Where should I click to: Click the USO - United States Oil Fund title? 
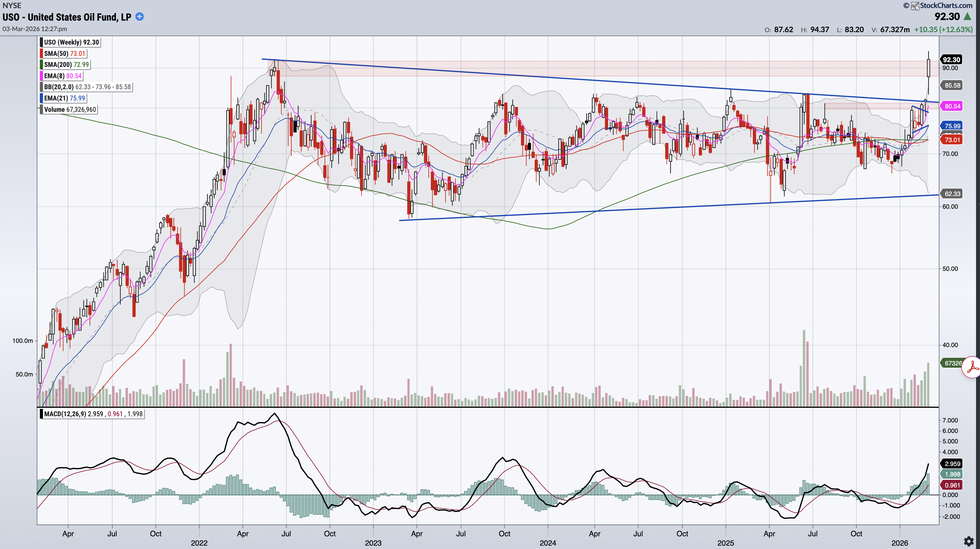click(67, 17)
